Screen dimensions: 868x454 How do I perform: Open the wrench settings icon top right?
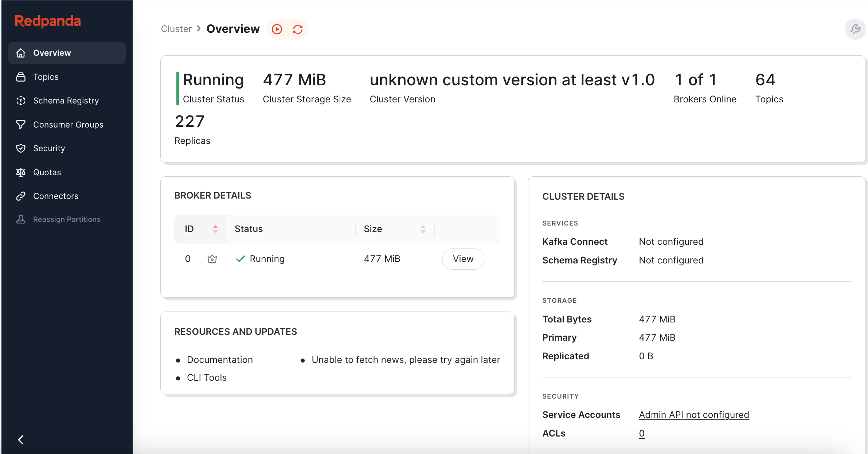(855, 29)
